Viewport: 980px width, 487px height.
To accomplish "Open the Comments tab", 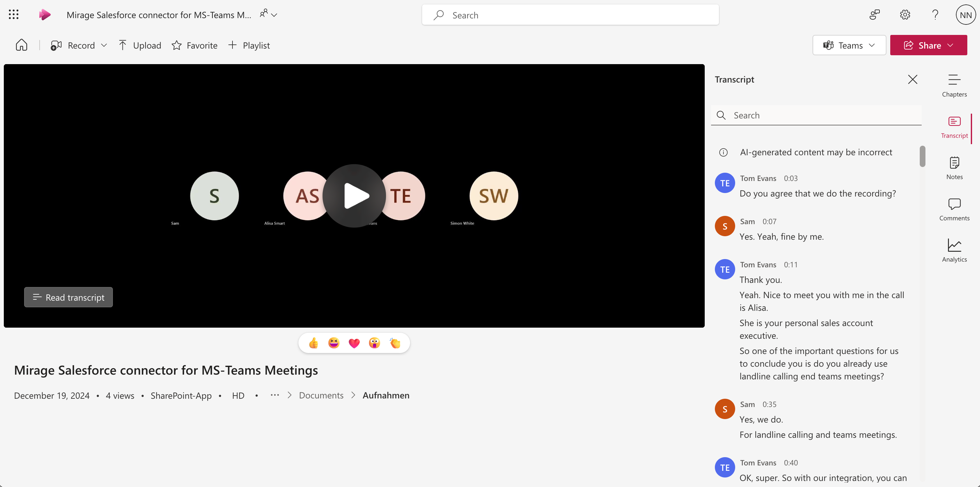I will (954, 210).
